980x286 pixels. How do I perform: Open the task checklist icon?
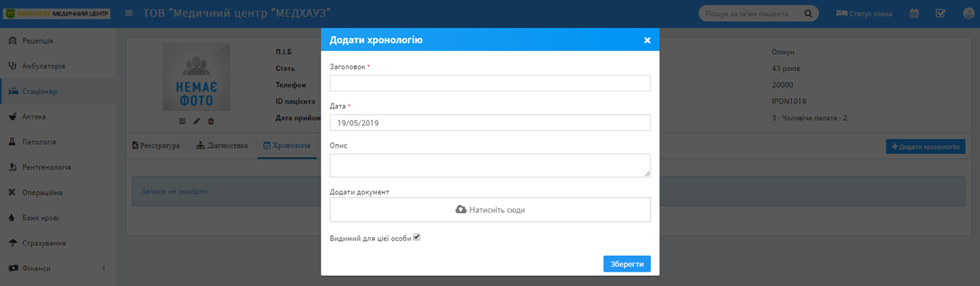point(941,13)
